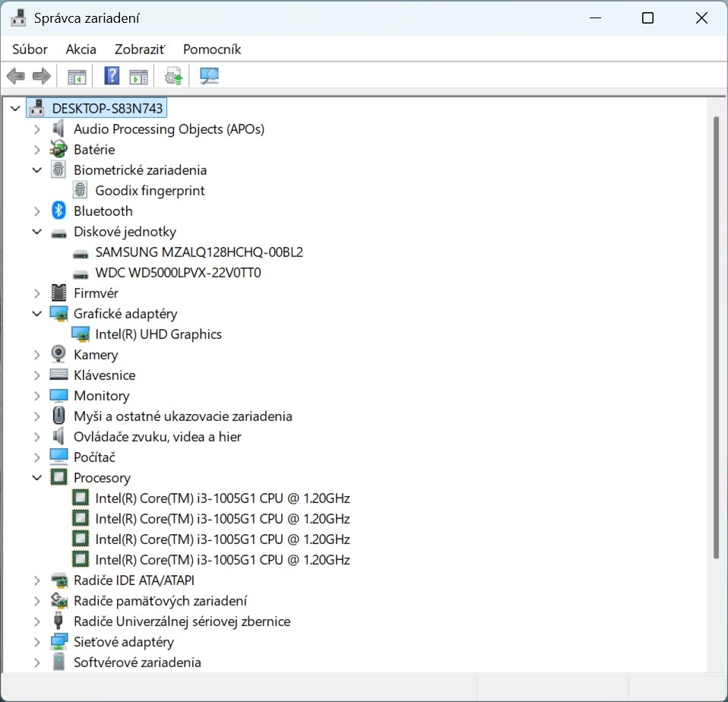
Task: Expand the Bluetooth category
Action: [37, 210]
